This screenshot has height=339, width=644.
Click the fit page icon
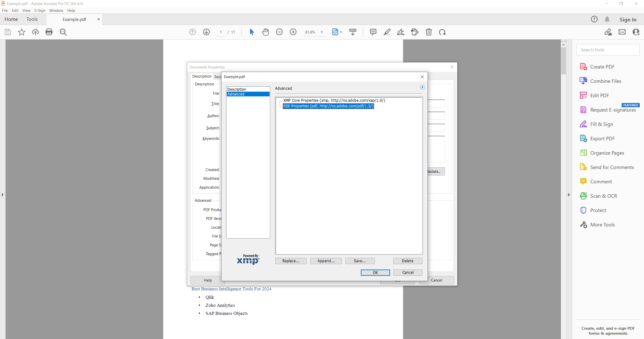[335, 32]
